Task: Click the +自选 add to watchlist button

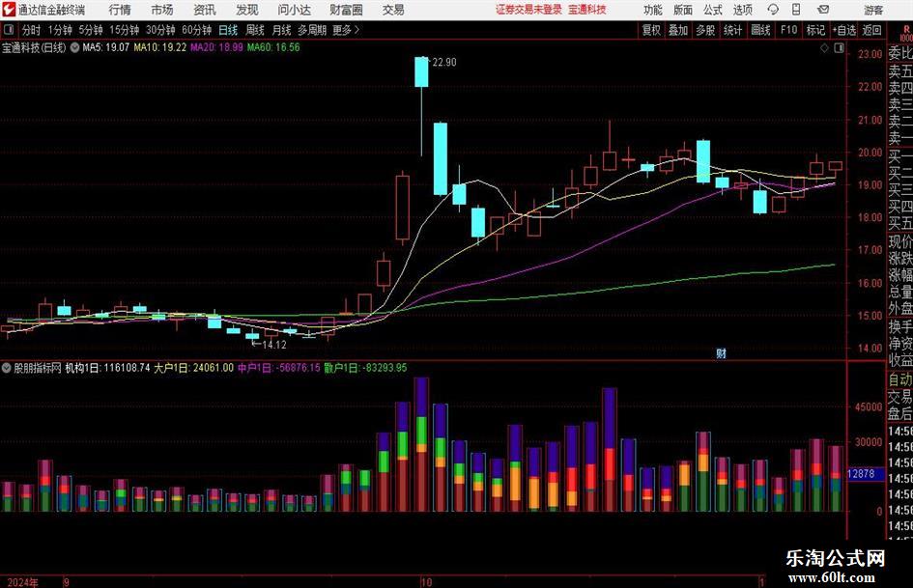Action: click(843, 30)
